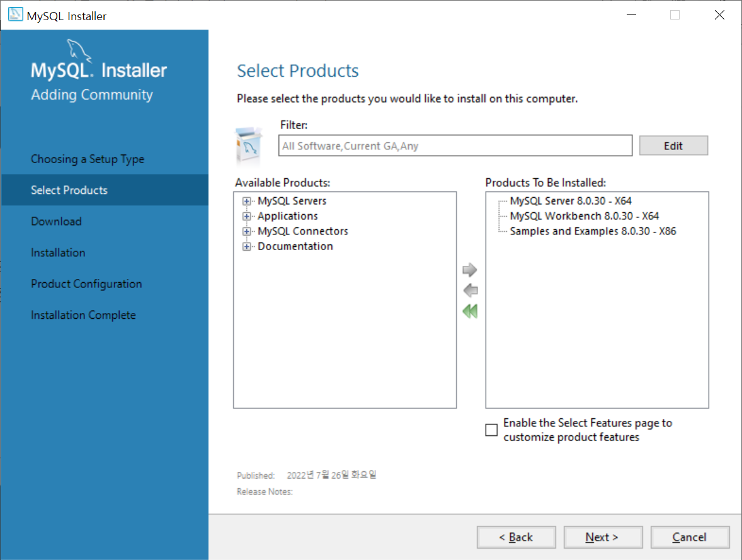This screenshot has height=560, width=742.
Task: Expand the MySQL Connectors node
Action: (246, 231)
